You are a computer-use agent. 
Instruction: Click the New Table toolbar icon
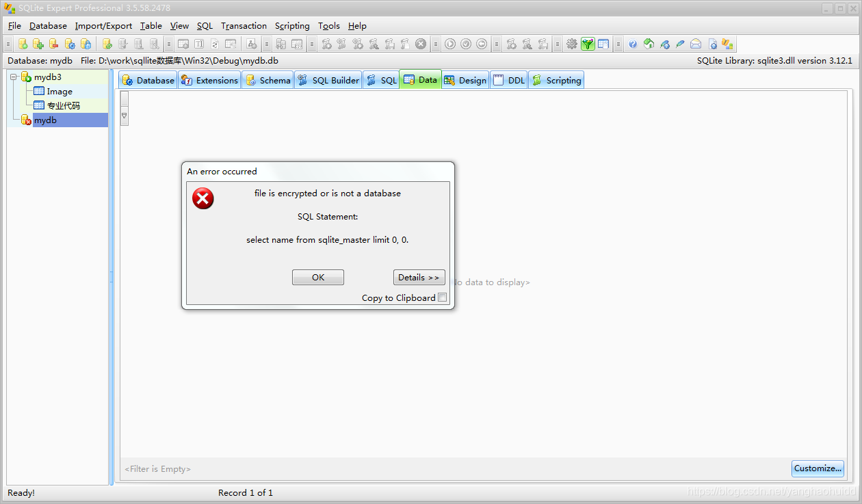[x=183, y=44]
